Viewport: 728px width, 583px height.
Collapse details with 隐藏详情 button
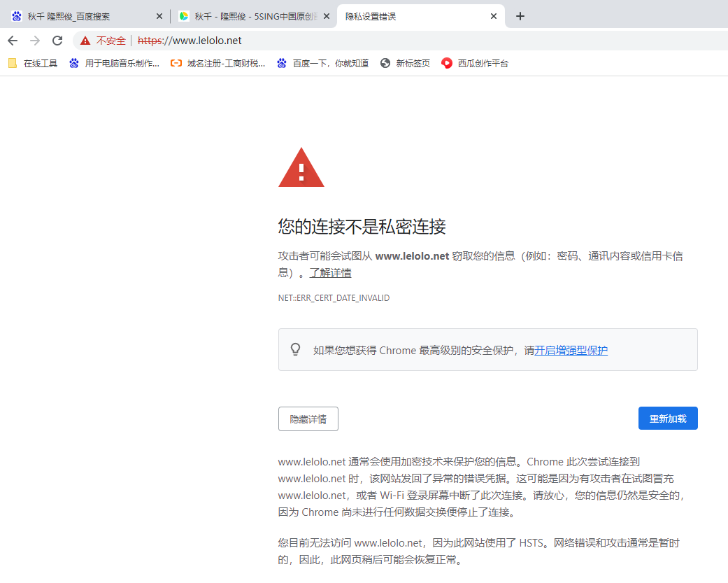click(308, 419)
